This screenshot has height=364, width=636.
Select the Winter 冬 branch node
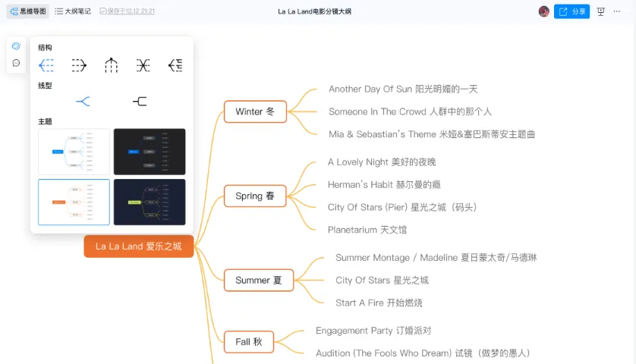[255, 111]
